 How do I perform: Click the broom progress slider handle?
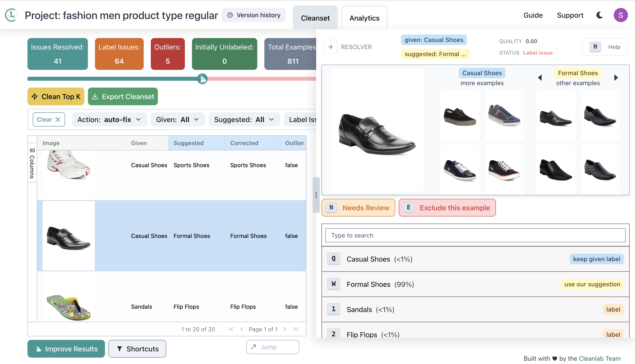point(202,79)
